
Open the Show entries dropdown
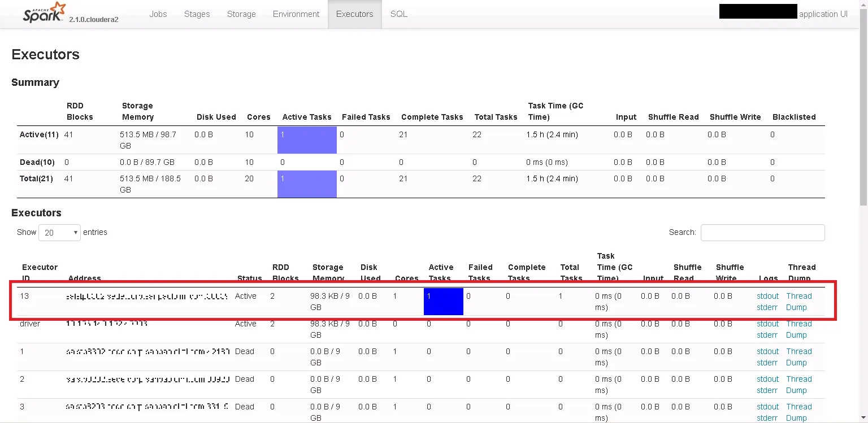click(59, 232)
